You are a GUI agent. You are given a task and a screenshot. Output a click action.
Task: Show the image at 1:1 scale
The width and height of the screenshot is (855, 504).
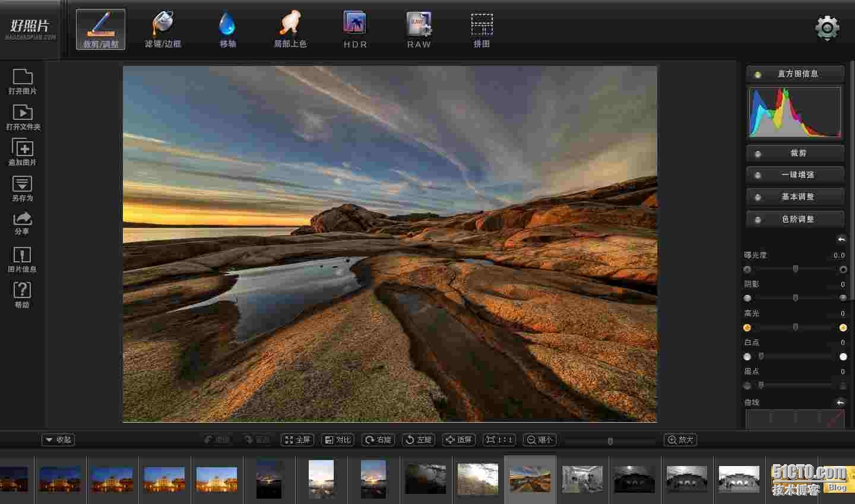(x=499, y=440)
